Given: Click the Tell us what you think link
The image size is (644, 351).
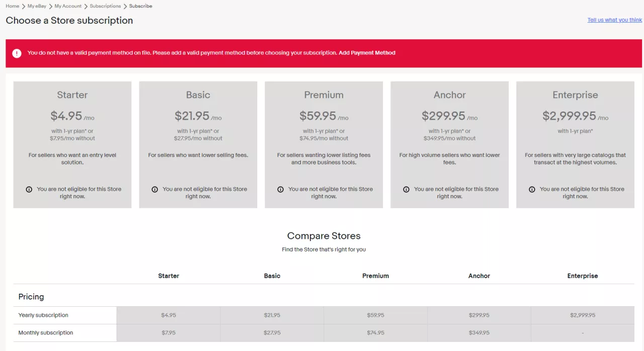Looking at the screenshot, I should point(614,20).
